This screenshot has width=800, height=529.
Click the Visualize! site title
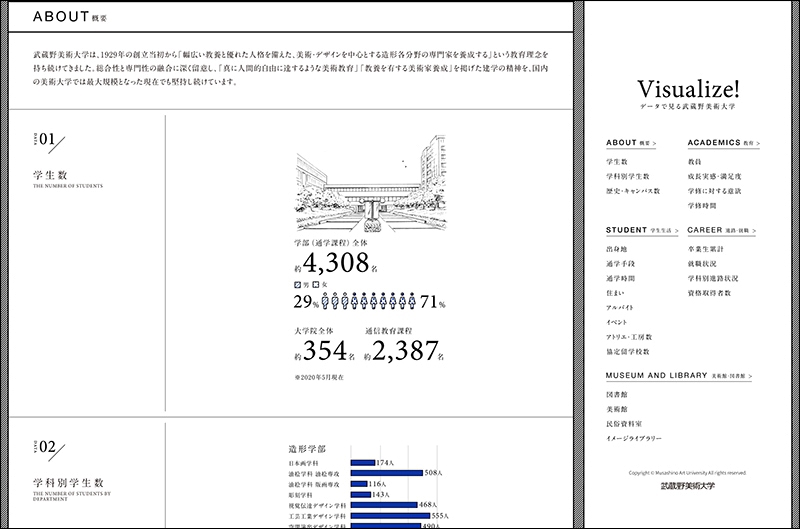pyautogui.click(x=688, y=89)
